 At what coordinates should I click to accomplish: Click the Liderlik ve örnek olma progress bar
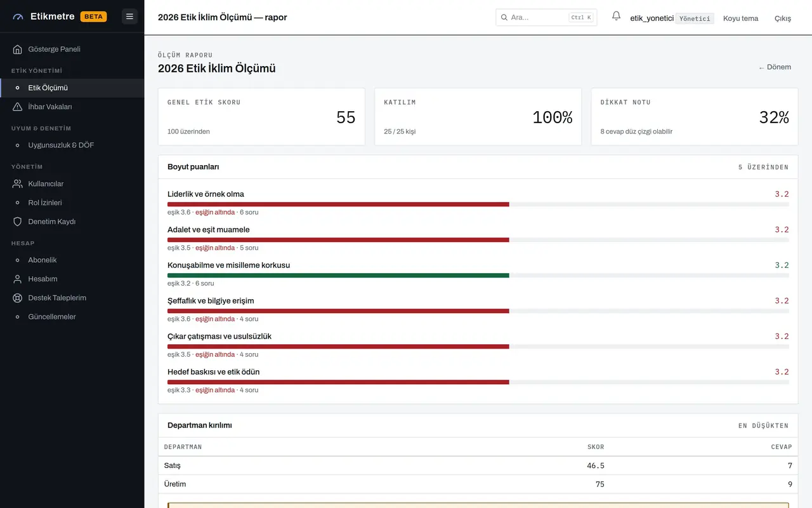478,204
